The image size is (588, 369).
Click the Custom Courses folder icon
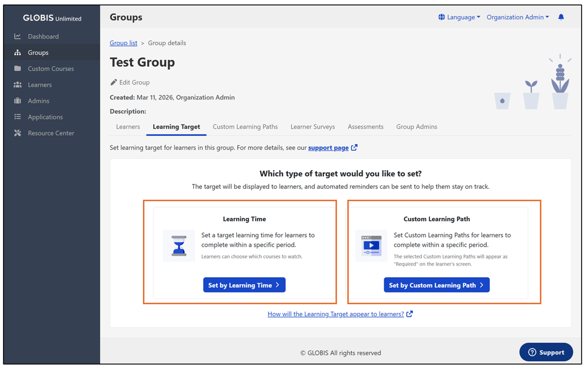(17, 69)
